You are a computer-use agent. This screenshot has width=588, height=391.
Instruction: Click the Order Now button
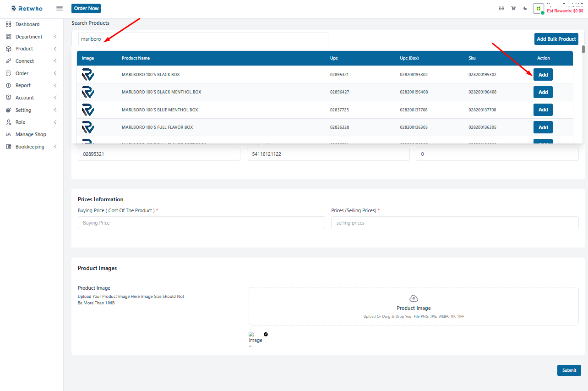86,8
